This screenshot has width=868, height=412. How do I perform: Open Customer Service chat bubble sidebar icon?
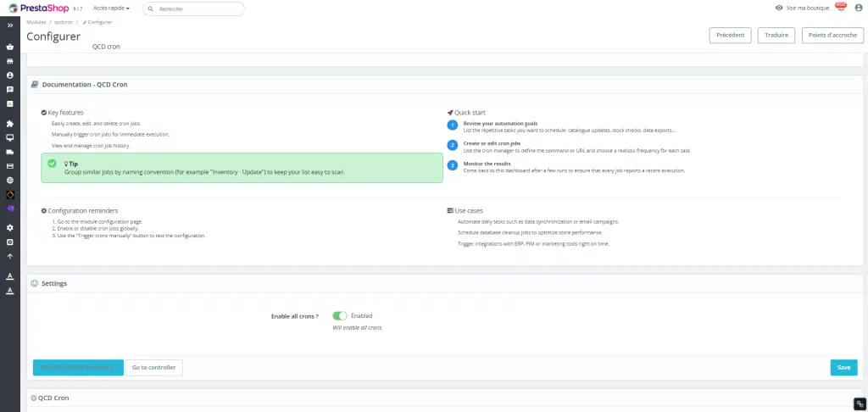[x=10, y=89]
